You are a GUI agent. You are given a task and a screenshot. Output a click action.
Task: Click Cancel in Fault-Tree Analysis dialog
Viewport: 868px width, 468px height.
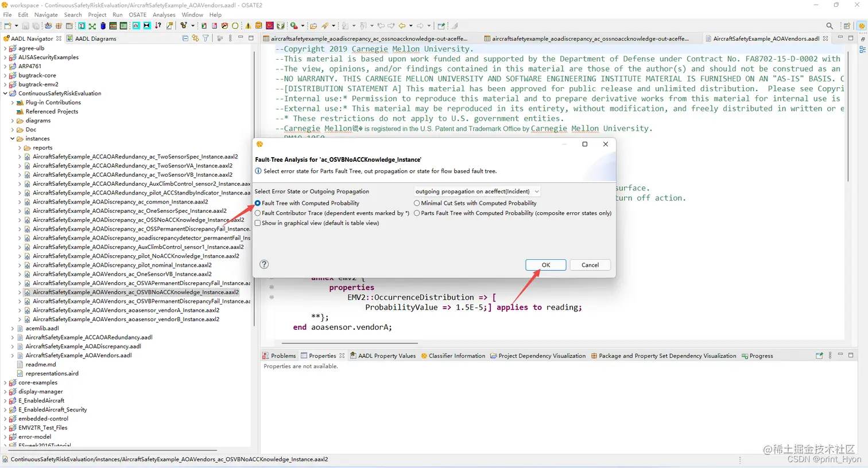590,265
